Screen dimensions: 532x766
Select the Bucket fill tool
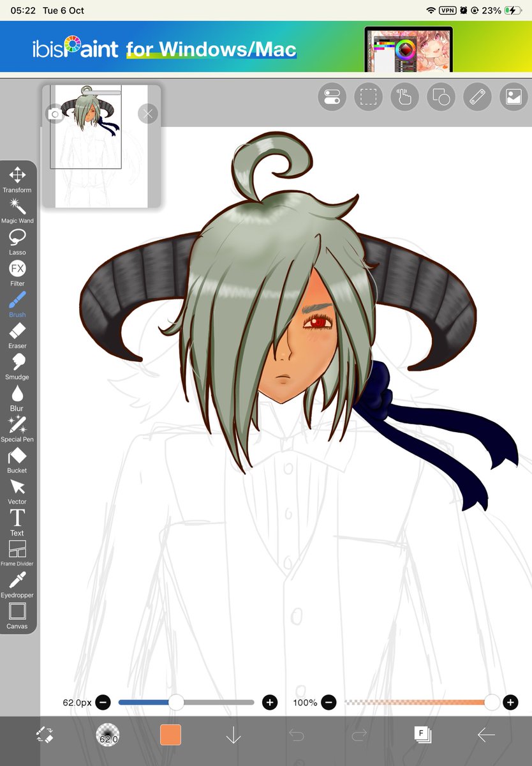point(17,460)
